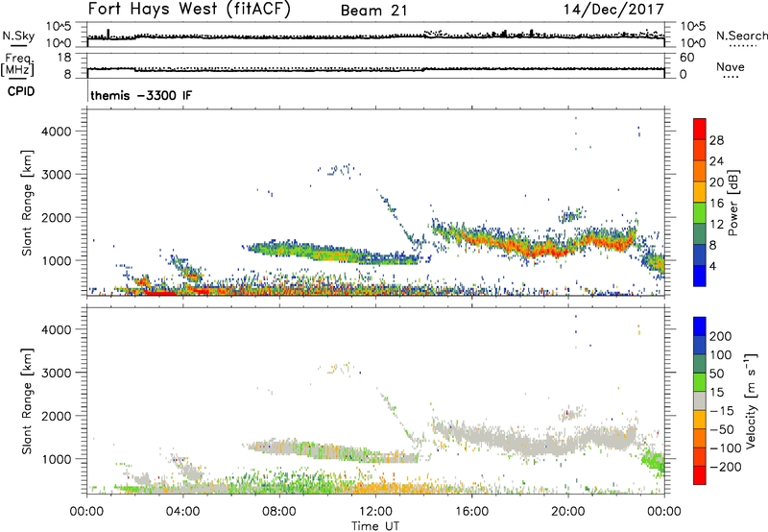Click the "16:00" time tick label
768x532 pixels.
471,512
